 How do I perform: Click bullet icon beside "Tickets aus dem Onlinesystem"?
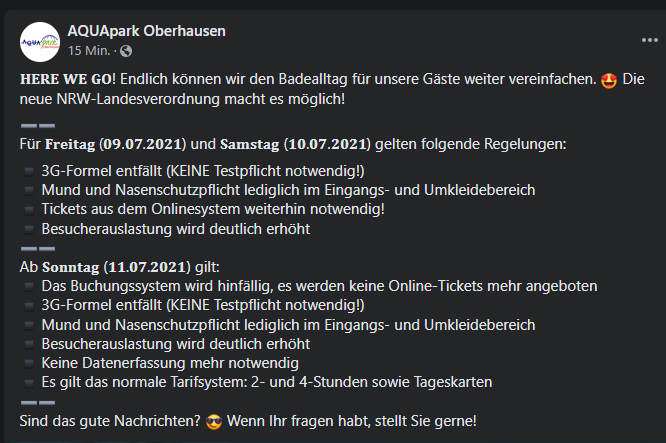pos(27,209)
